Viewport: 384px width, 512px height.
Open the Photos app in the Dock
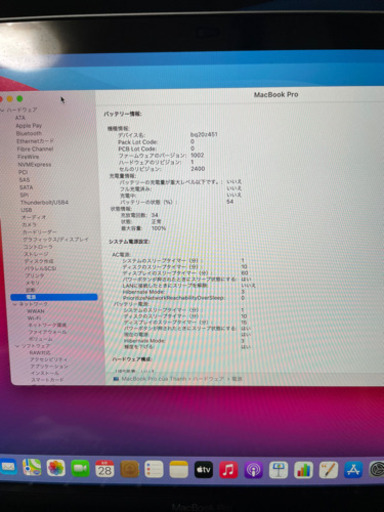56,468
